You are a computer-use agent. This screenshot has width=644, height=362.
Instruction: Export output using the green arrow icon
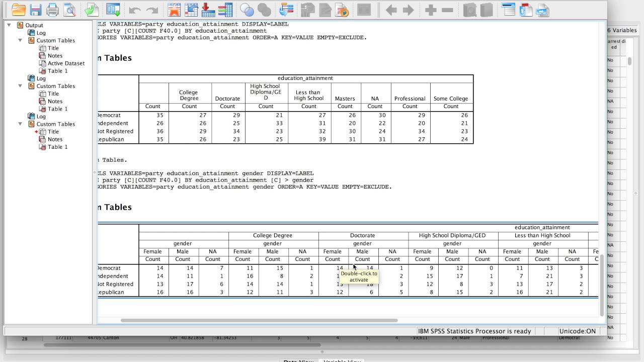(92, 10)
